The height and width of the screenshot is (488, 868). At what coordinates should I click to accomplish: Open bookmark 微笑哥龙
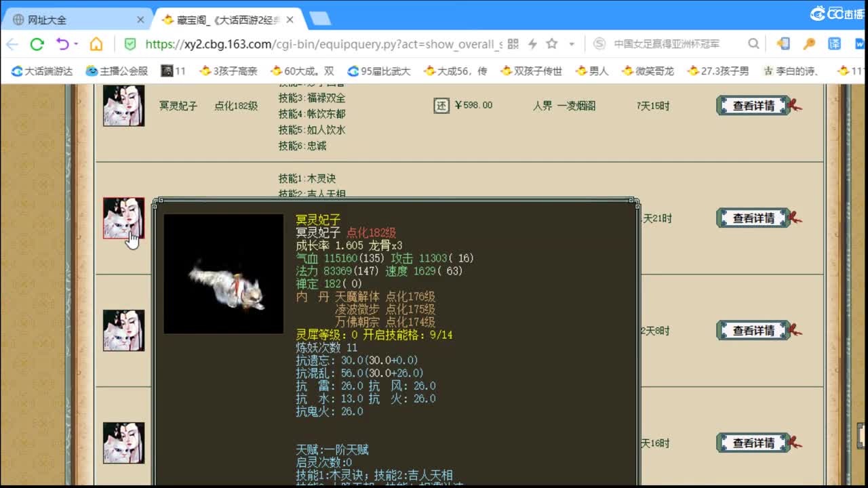click(x=648, y=70)
